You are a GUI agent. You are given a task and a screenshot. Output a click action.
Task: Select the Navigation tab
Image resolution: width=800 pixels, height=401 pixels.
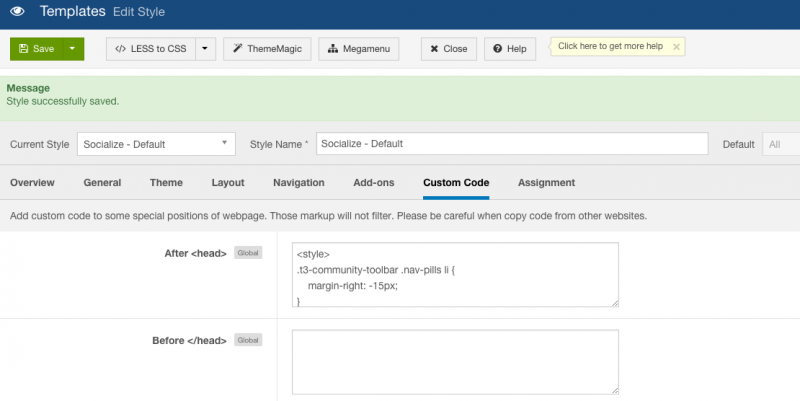[299, 183]
